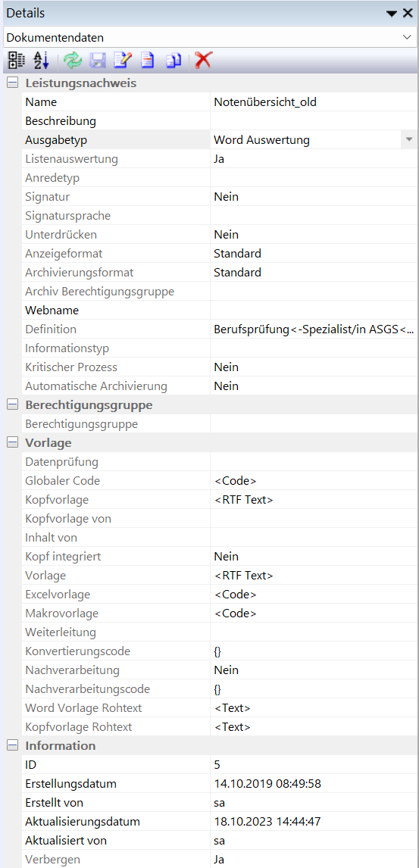Viewport: 419px width, 868px height.
Task: Click the edit document pencil icon
Action: 122,60
